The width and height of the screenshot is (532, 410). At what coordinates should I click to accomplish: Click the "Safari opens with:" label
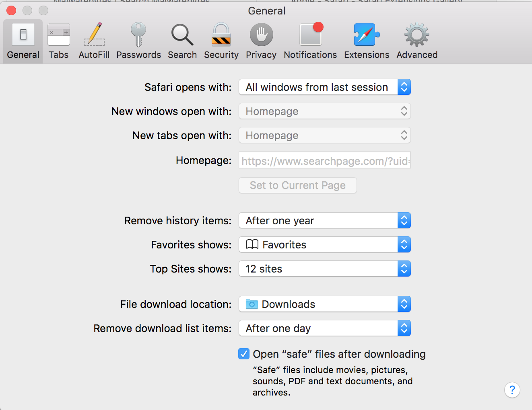[188, 87]
